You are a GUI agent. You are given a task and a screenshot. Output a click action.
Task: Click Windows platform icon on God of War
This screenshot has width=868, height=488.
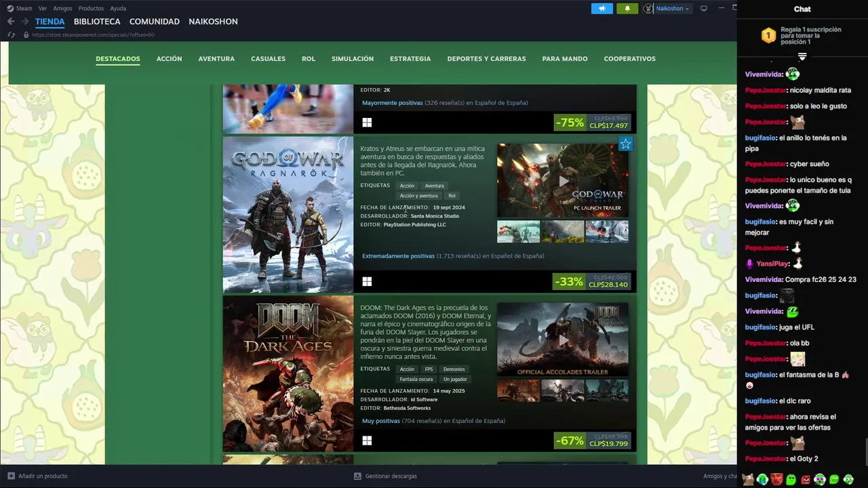click(367, 281)
